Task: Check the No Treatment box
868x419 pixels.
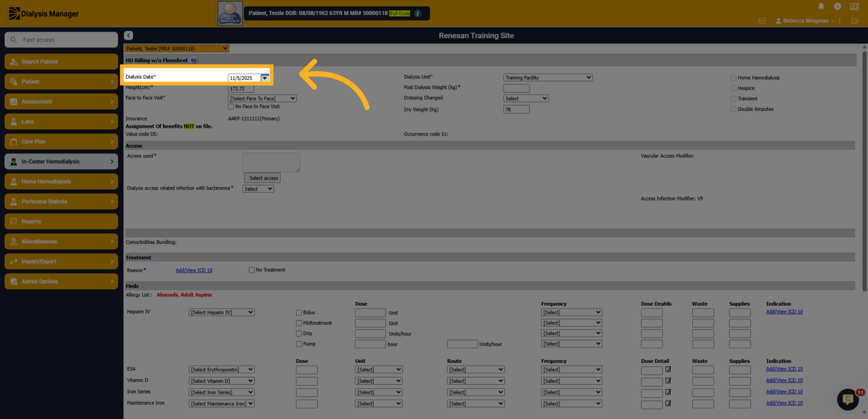Action: coord(251,270)
